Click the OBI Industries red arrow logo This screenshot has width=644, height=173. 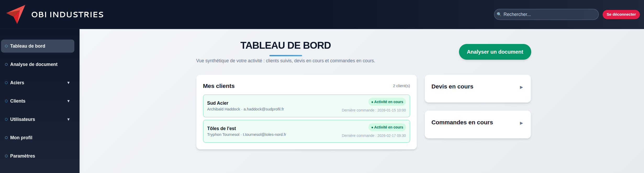pos(16,14)
